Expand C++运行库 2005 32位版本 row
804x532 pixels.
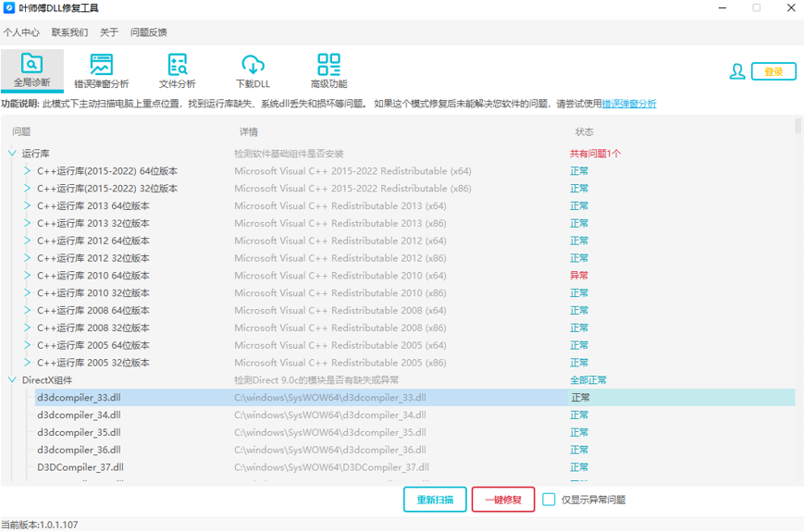click(x=27, y=363)
